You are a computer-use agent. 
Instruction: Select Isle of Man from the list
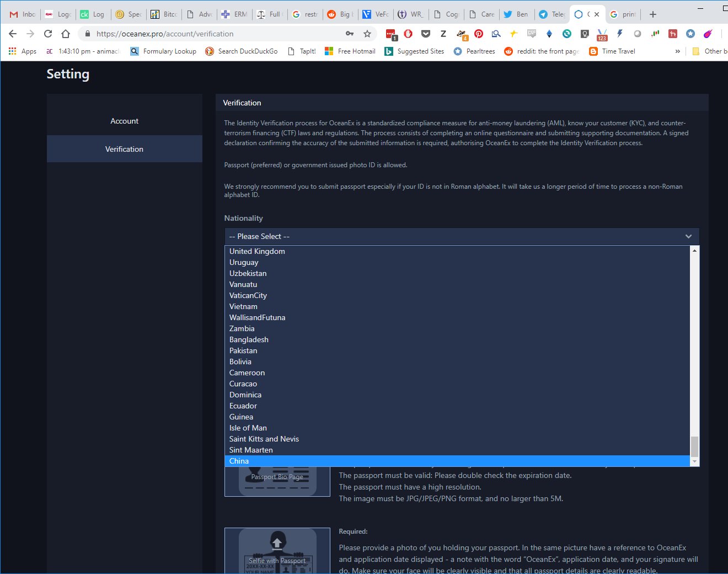point(457,428)
